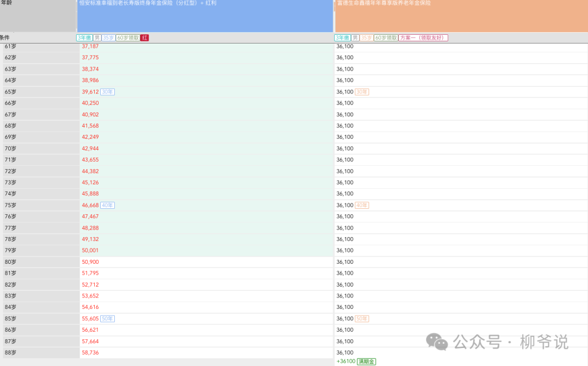Select the 3年缴 tag under the blue header
This screenshot has height=366, width=588.
tap(84, 38)
